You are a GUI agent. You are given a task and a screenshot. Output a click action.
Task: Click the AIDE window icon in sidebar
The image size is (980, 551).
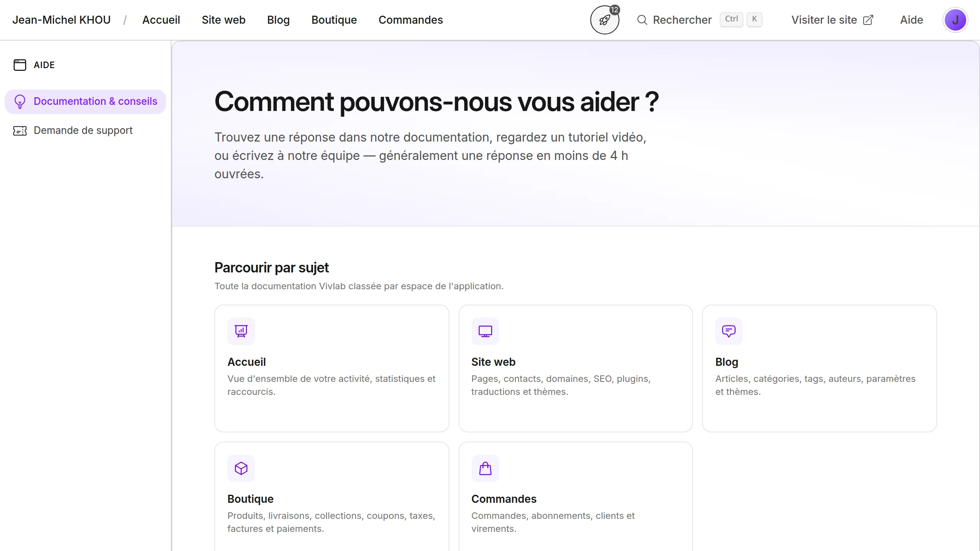click(20, 65)
